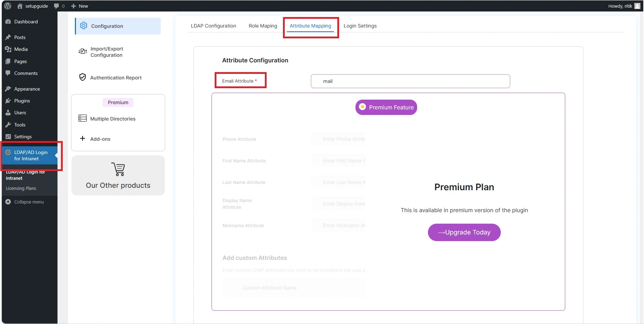
Task: Click the Dashboard gauge icon
Action: [8, 22]
